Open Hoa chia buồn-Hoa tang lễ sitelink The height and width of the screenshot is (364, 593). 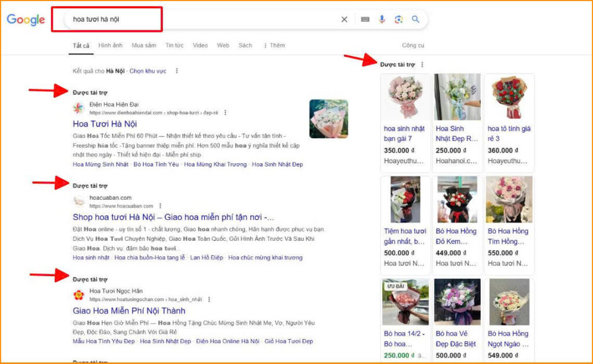point(150,258)
